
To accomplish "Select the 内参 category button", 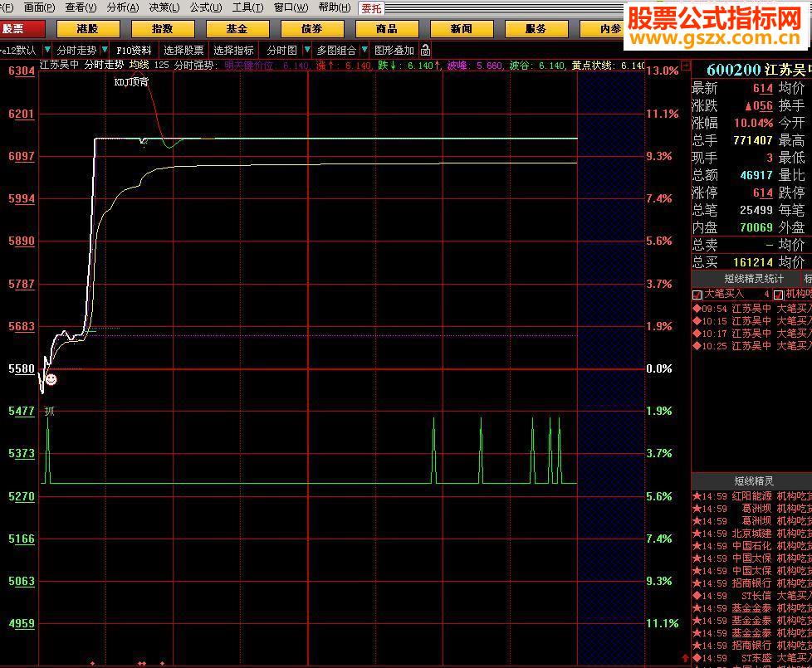I will (x=602, y=28).
